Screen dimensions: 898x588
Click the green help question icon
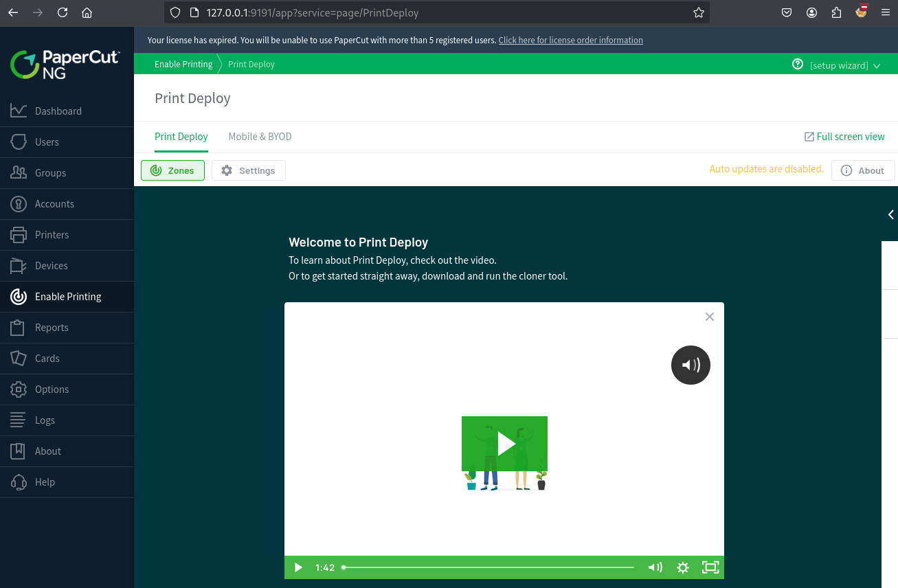coord(798,64)
